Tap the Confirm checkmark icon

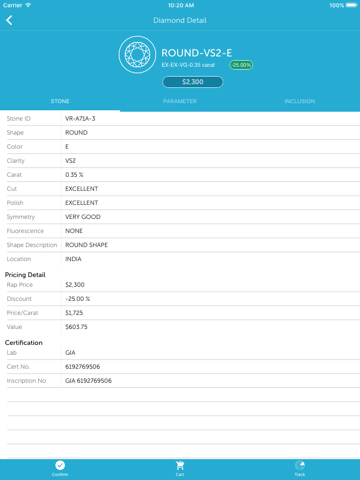60,465
